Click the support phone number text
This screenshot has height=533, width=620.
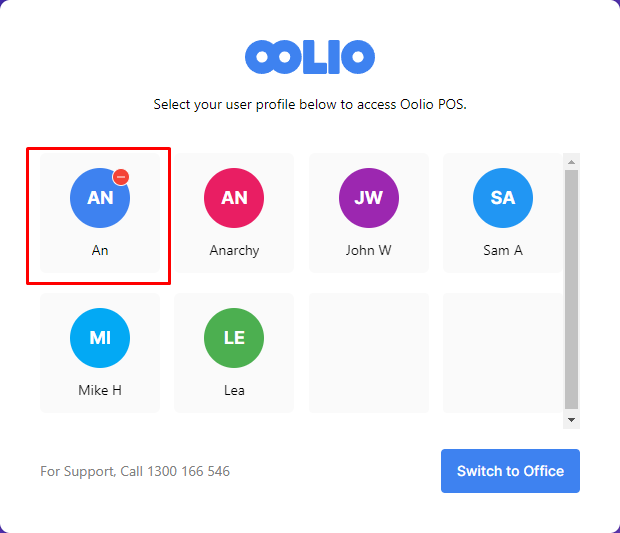point(188,471)
